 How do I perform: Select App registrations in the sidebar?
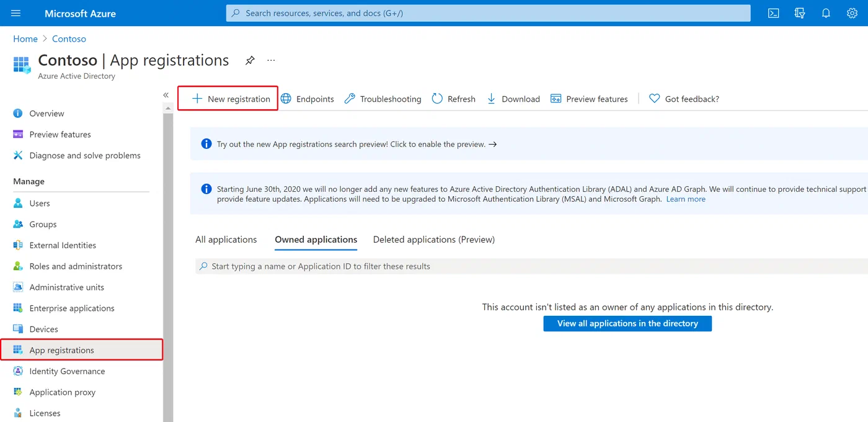tap(81, 350)
